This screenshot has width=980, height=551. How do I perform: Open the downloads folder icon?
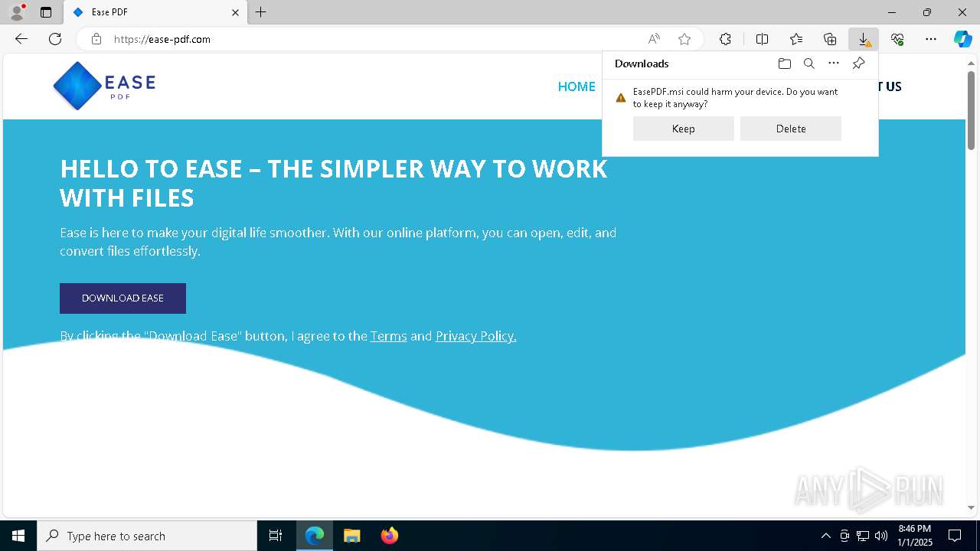click(x=784, y=64)
